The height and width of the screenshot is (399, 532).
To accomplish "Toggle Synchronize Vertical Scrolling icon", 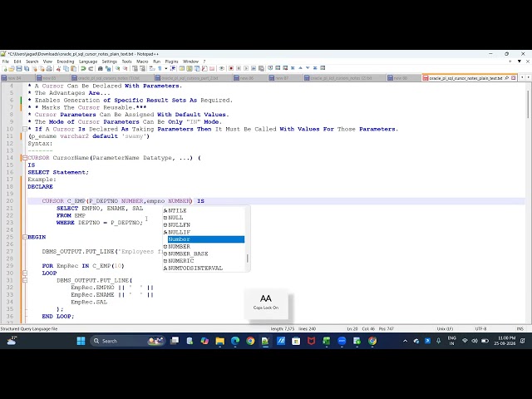I will 135,68.
